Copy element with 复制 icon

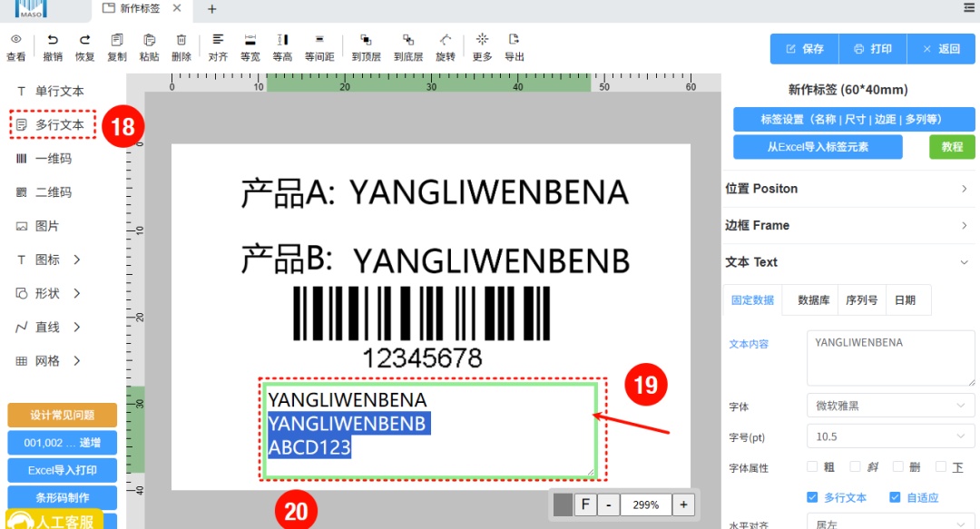[117, 40]
